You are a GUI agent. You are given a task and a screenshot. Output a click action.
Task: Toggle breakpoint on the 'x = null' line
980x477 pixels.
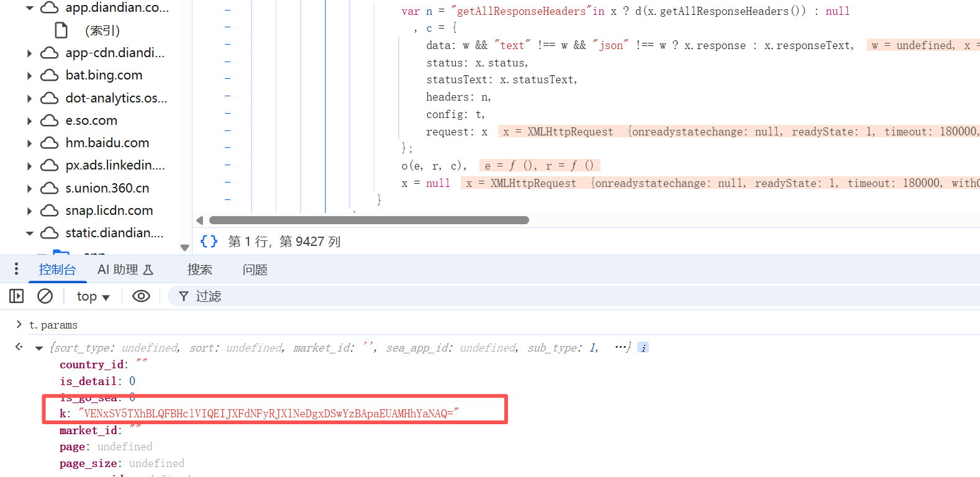(x=227, y=182)
